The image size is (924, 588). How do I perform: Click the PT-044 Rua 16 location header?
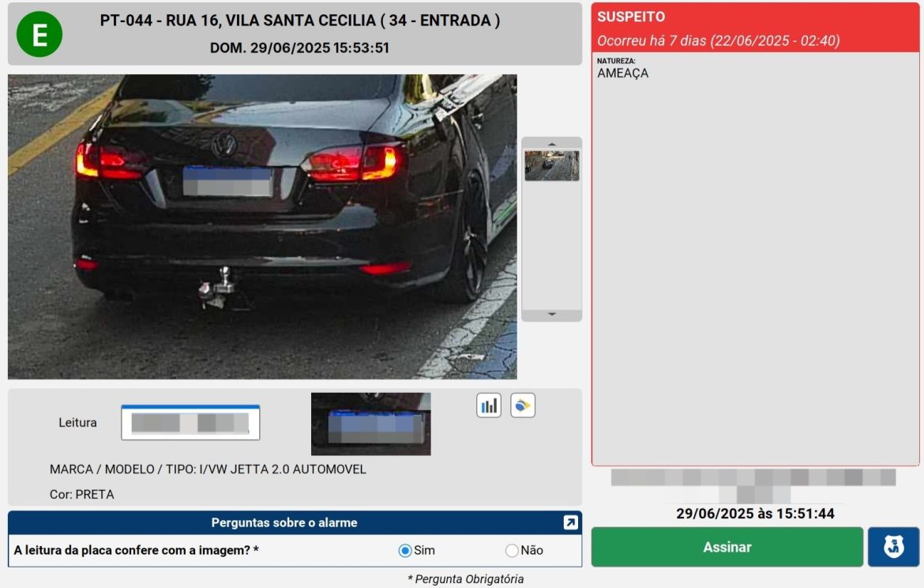click(299, 21)
